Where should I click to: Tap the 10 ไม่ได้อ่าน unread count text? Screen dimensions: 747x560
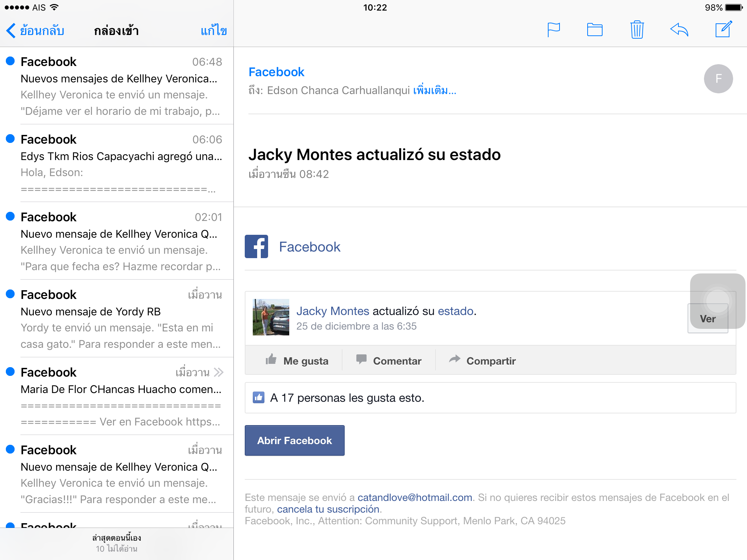coord(116,549)
